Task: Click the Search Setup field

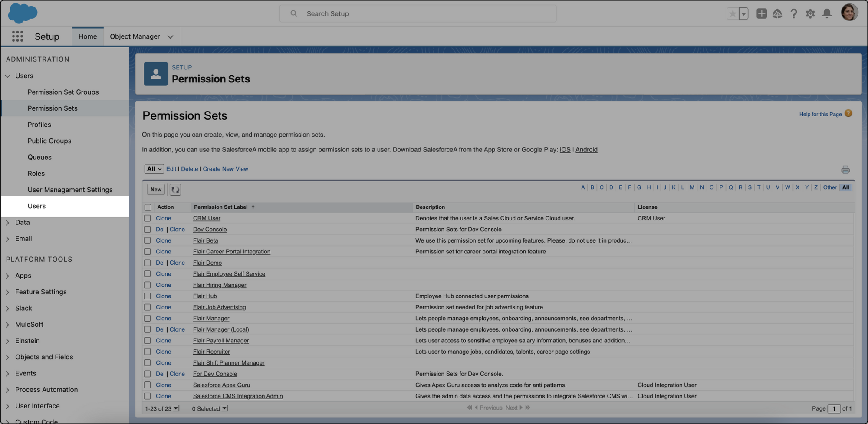Action: pyautogui.click(x=418, y=13)
